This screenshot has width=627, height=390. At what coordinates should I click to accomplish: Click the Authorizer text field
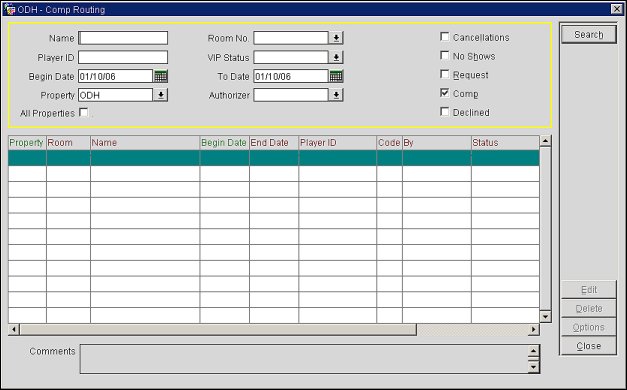click(291, 95)
